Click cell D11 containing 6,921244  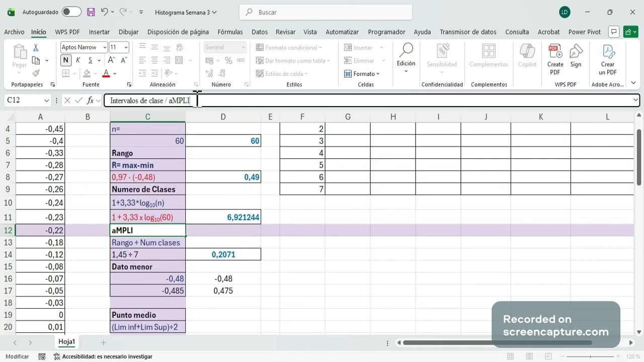tap(223, 217)
